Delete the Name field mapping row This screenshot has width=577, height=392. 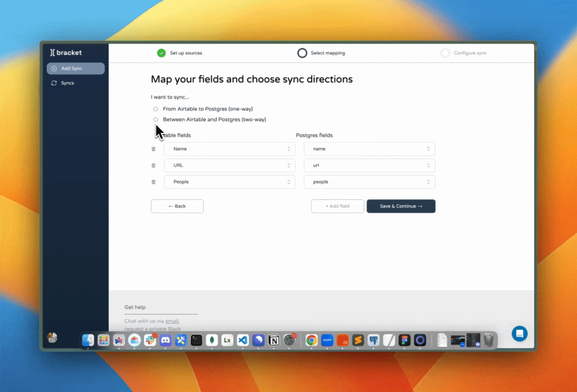(x=154, y=149)
